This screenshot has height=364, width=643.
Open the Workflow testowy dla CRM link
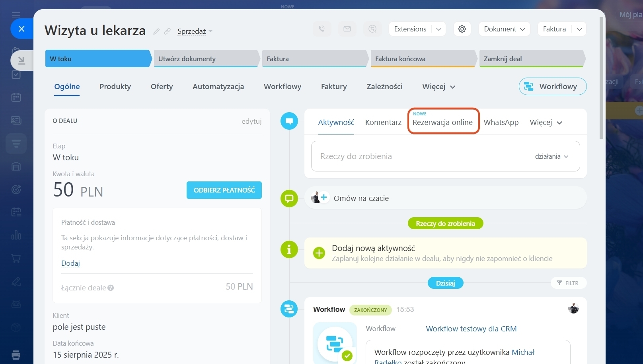pos(471,329)
